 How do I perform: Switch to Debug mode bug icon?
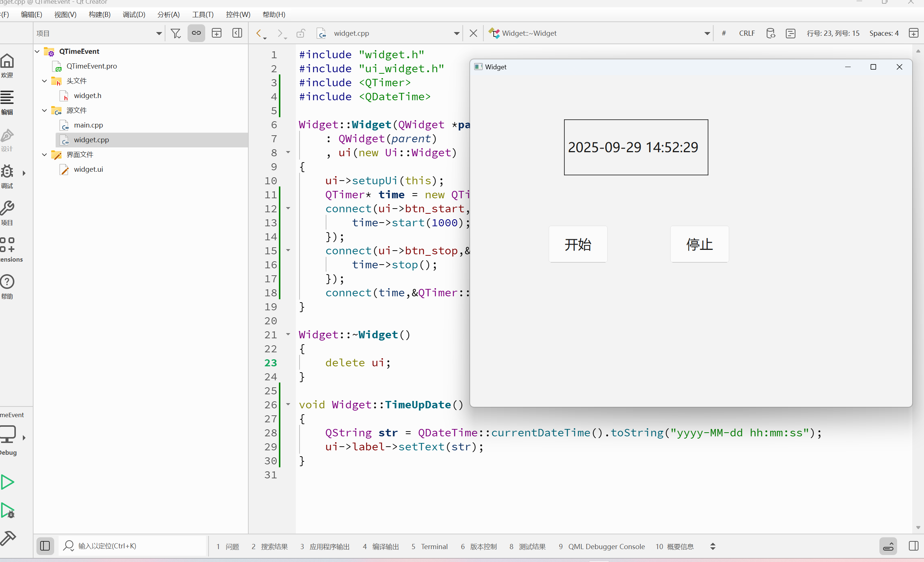[x=7, y=172]
